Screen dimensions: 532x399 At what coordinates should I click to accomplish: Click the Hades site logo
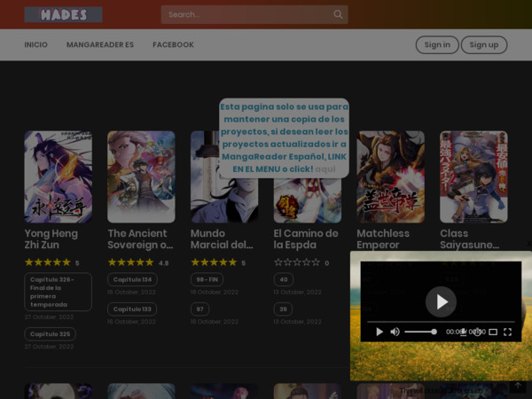pos(63,14)
